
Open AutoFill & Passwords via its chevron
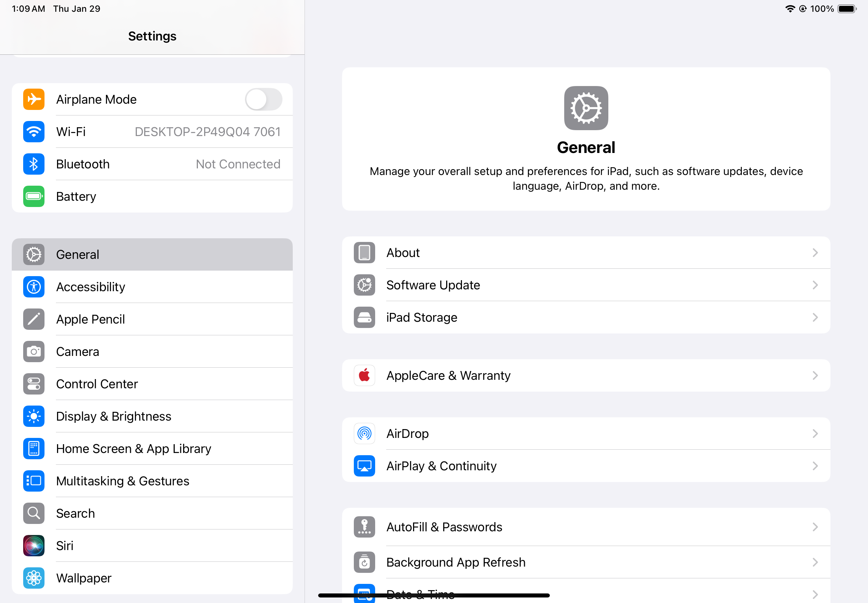815,527
